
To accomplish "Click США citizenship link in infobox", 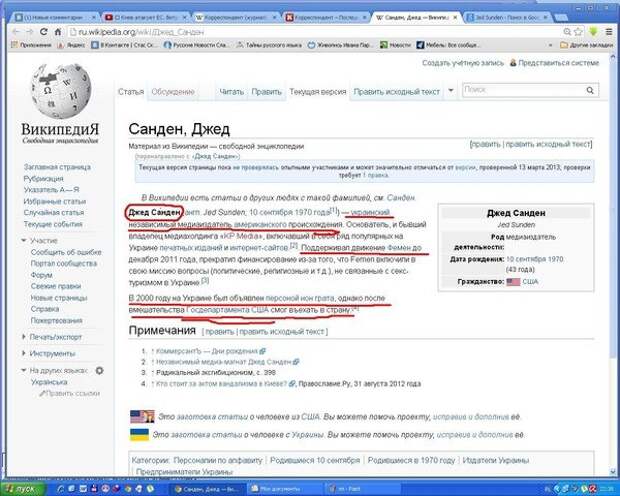I will (x=530, y=282).
